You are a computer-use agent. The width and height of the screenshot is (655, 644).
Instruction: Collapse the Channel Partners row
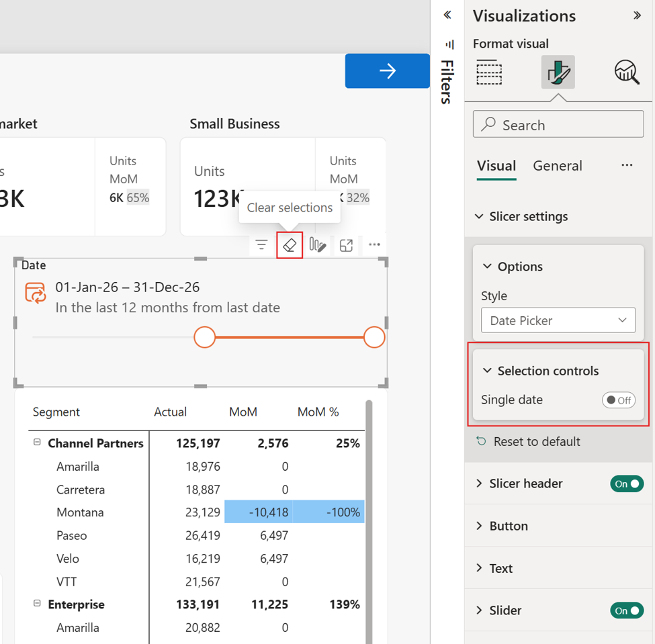pyautogui.click(x=37, y=442)
